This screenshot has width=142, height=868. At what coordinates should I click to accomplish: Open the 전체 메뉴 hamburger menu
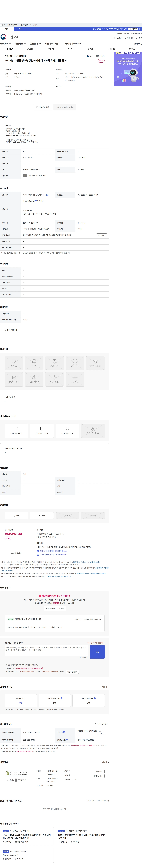coord(136,43)
